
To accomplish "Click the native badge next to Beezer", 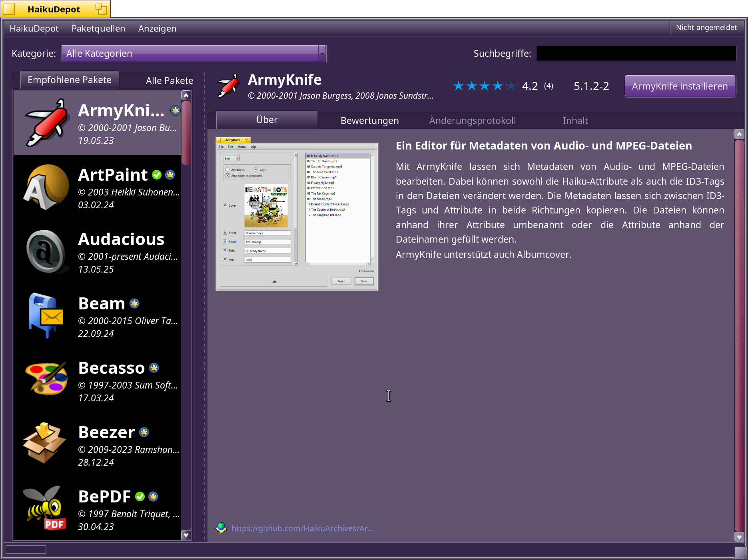I will [x=144, y=432].
